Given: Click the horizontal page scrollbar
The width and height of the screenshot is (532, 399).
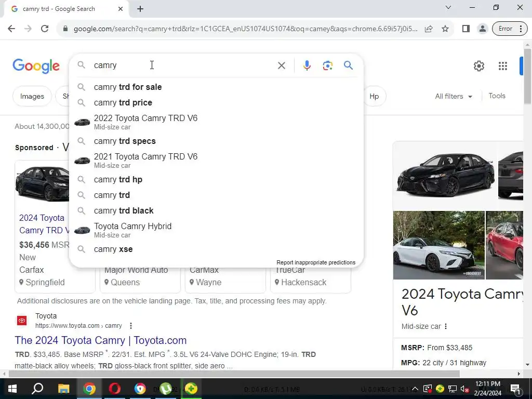Looking at the screenshot, I should point(234,374).
